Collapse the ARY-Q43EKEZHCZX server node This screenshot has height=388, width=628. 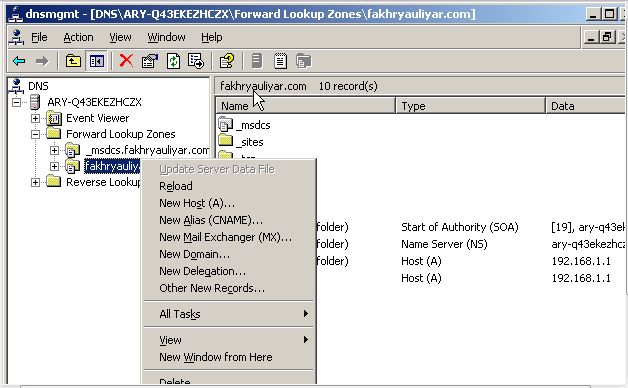[16, 103]
